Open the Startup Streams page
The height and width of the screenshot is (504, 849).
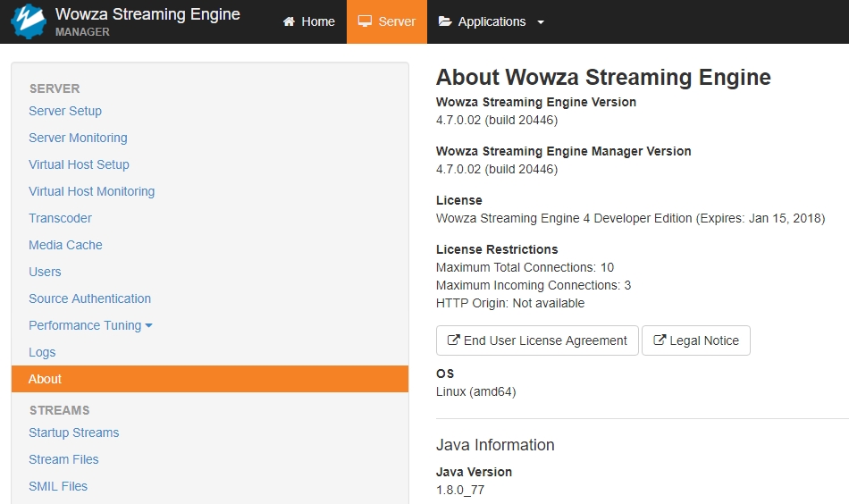73,433
